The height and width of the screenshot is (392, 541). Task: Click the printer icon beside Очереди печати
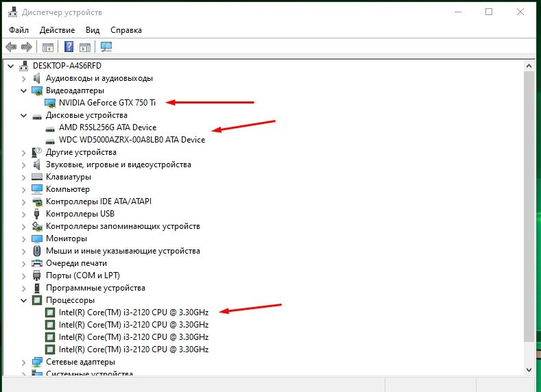point(37,263)
